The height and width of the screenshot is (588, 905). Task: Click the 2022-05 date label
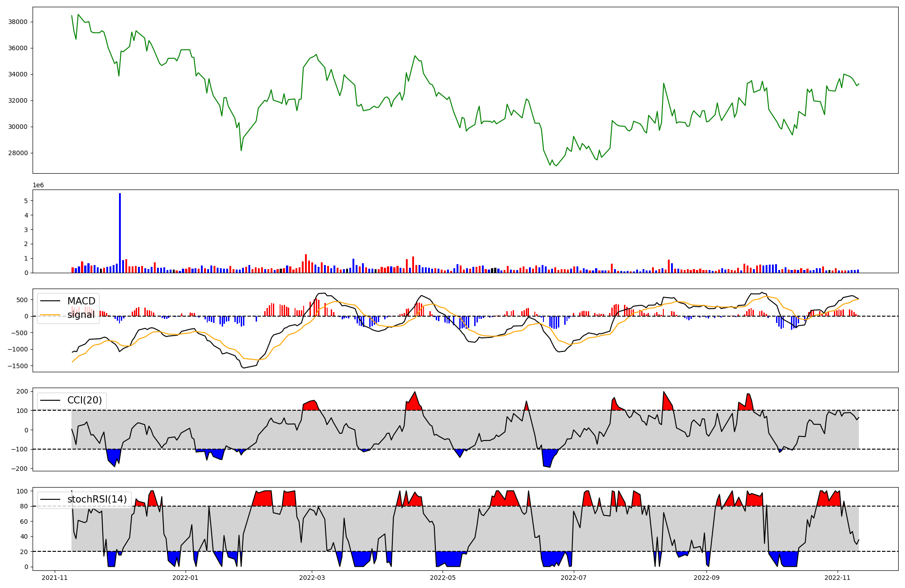tap(443, 578)
